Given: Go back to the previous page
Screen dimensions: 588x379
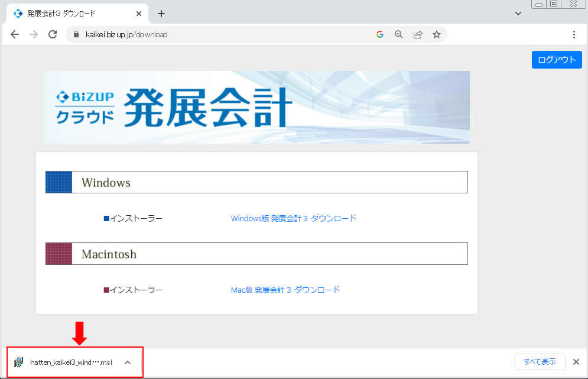Looking at the screenshot, I should (15, 34).
